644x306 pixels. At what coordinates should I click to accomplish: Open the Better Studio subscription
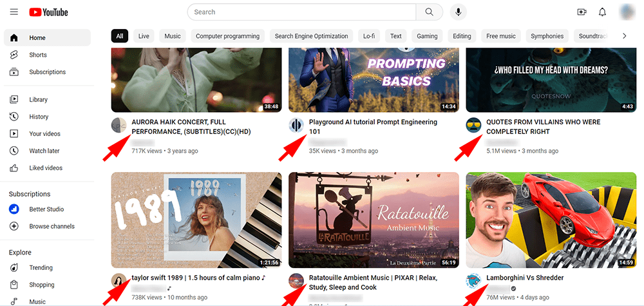click(47, 209)
